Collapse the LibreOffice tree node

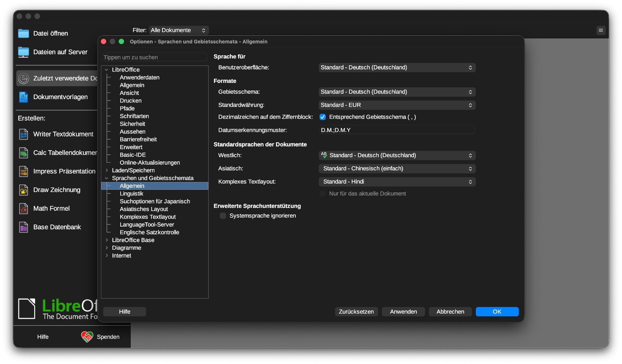point(107,70)
